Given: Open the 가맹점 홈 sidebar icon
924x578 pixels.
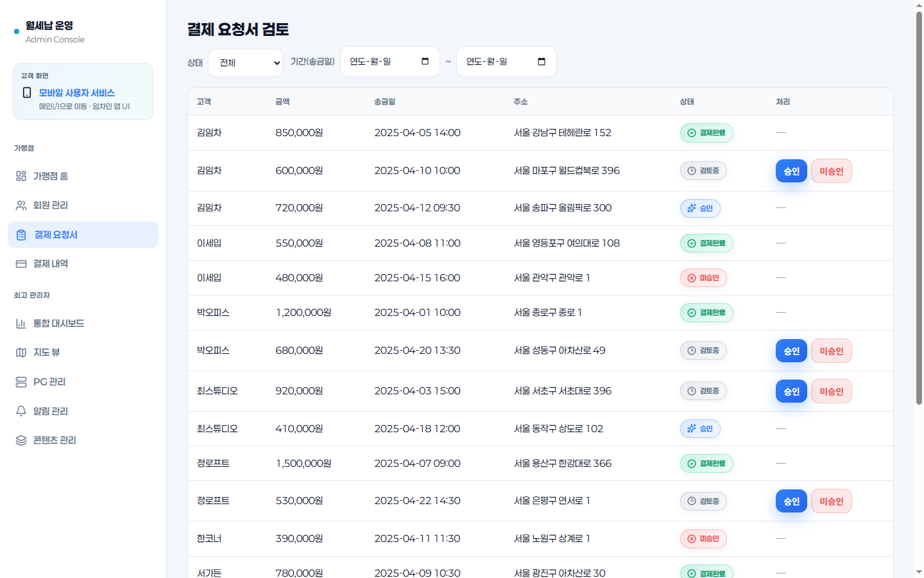Looking at the screenshot, I should click(21, 176).
